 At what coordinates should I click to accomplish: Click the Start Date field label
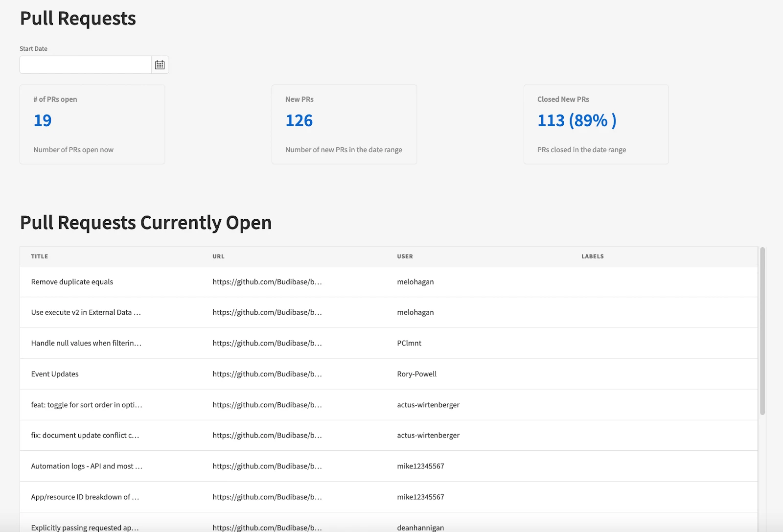pyautogui.click(x=33, y=48)
